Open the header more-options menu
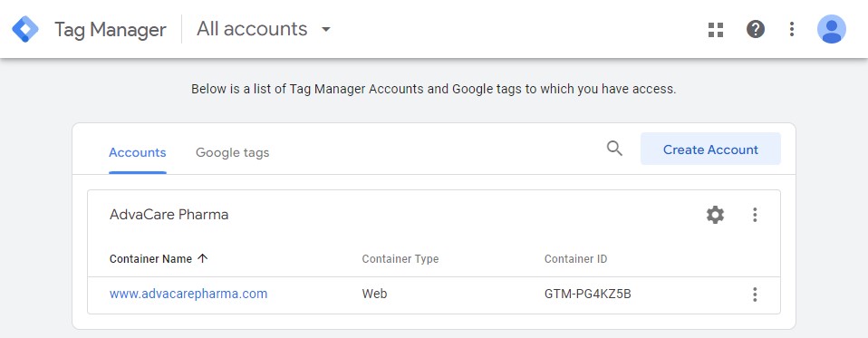This screenshot has height=338, width=868. 792,29
